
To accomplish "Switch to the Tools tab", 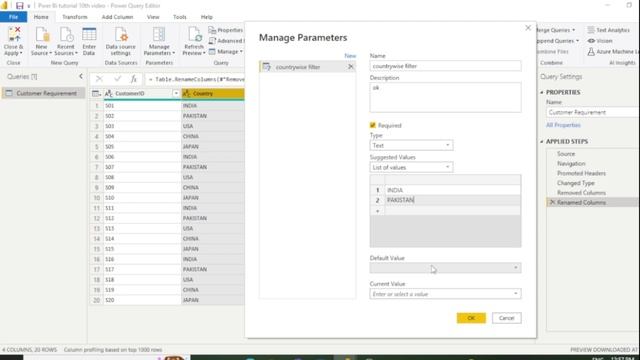I will click(x=180, y=17).
